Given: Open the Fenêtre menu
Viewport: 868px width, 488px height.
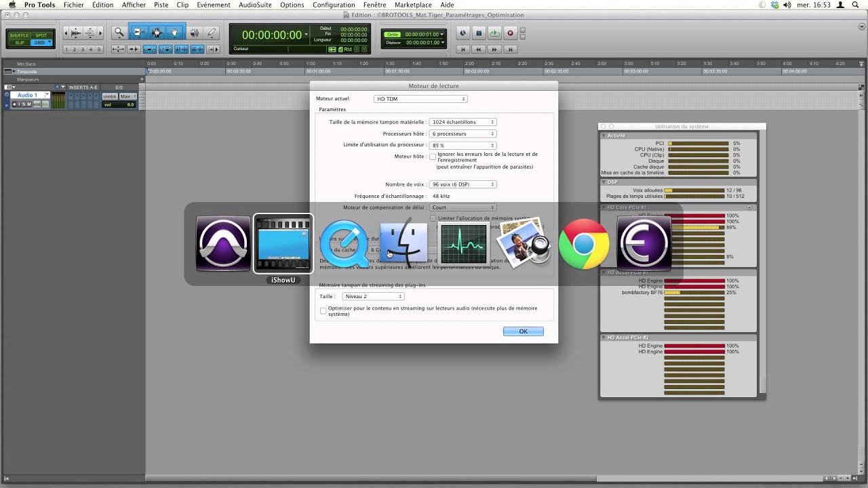Looking at the screenshot, I should coord(374,5).
